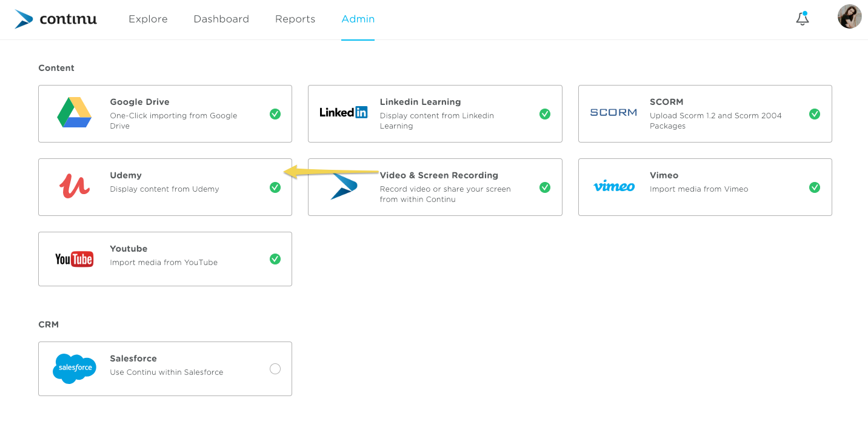The image size is (868, 424).
Task: Click the Content section heading
Action: tap(56, 68)
